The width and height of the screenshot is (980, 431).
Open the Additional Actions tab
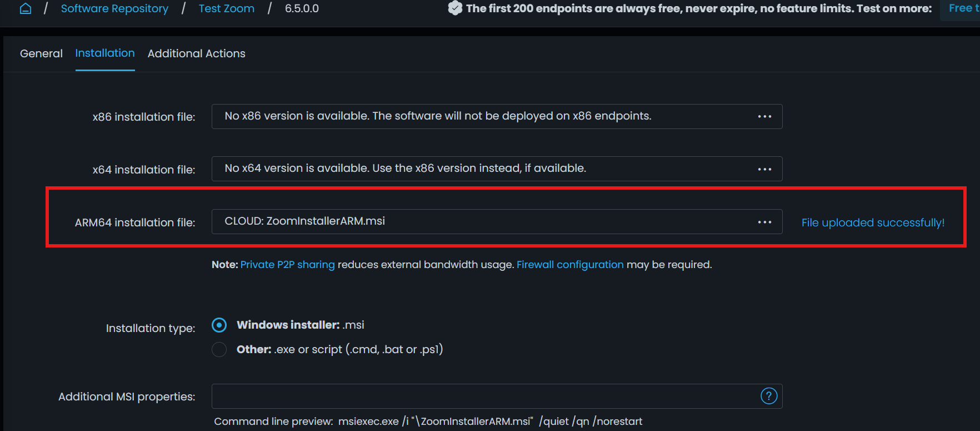pos(196,53)
